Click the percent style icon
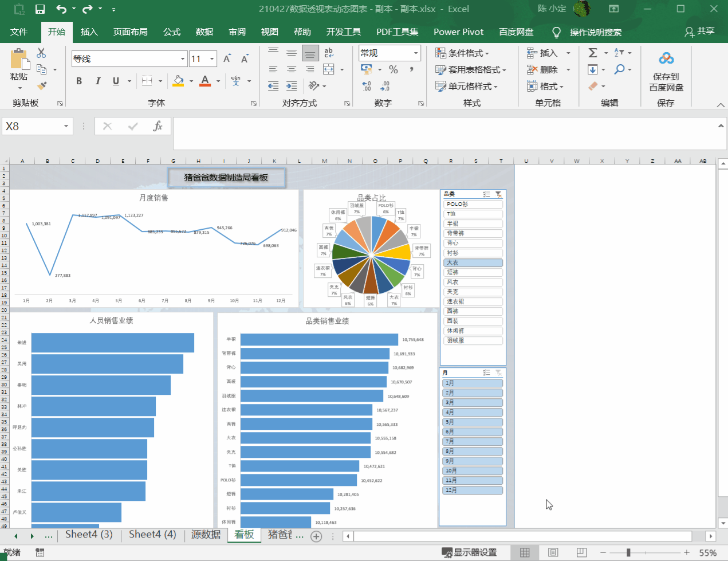 click(x=393, y=69)
